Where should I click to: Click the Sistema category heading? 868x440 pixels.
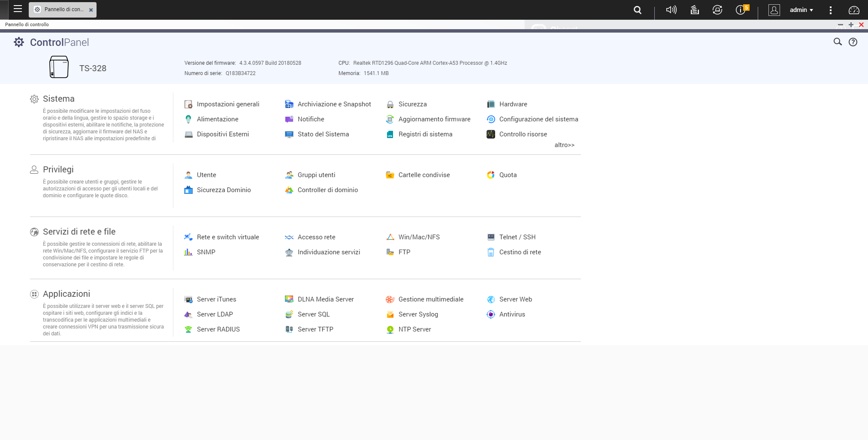(x=59, y=99)
